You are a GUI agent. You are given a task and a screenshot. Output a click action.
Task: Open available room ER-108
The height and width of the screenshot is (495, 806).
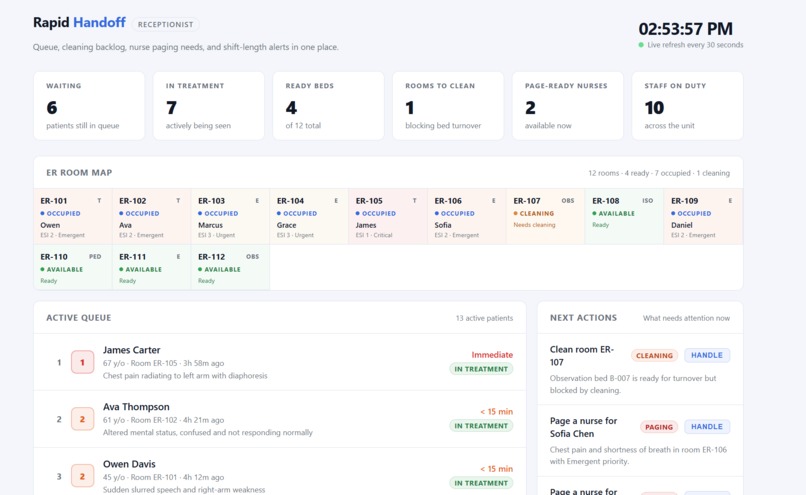coord(624,216)
